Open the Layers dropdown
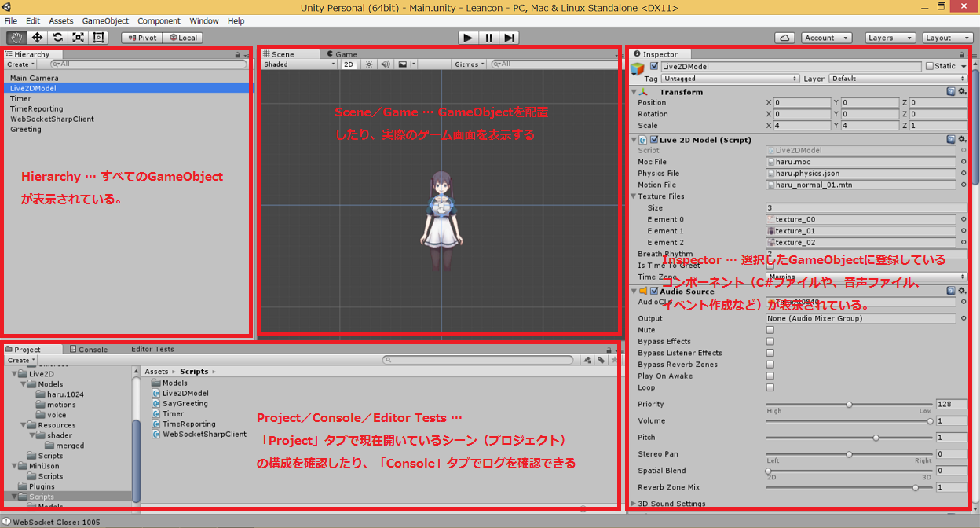 [890, 37]
